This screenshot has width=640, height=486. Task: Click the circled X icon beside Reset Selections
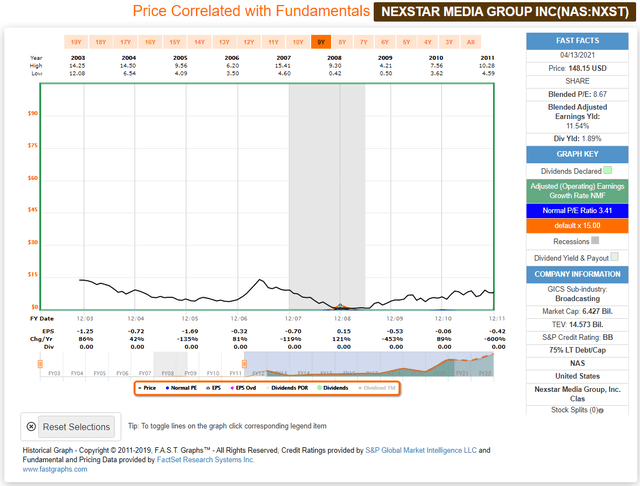pyautogui.click(x=31, y=427)
